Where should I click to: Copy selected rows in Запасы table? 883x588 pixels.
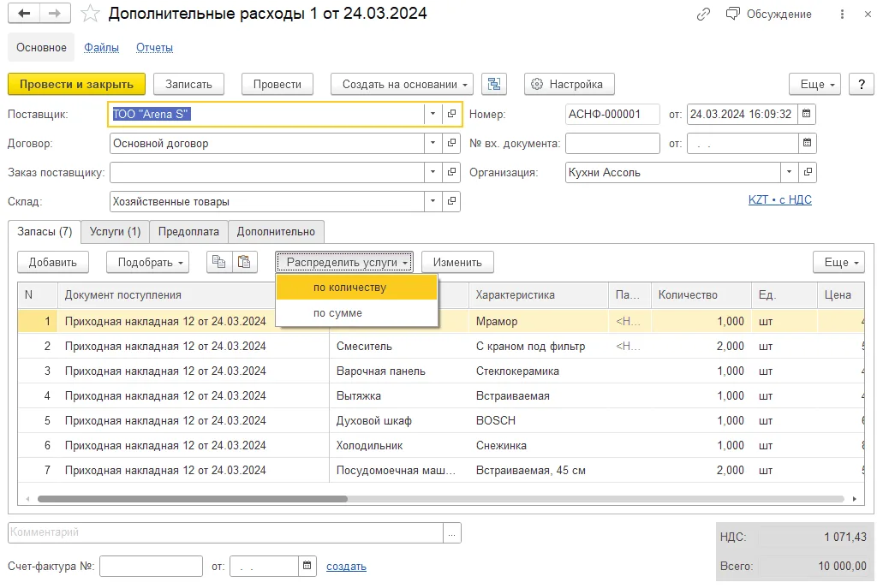tap(219, 262)
